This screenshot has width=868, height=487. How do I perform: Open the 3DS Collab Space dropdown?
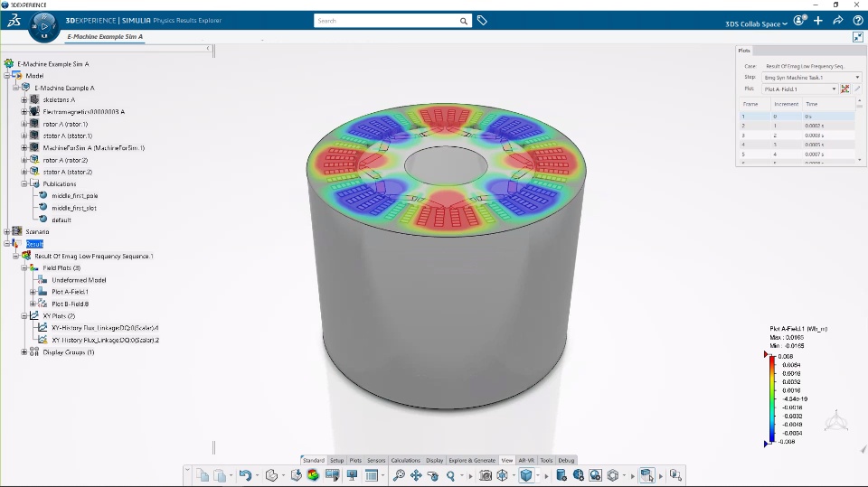[756, 23]
